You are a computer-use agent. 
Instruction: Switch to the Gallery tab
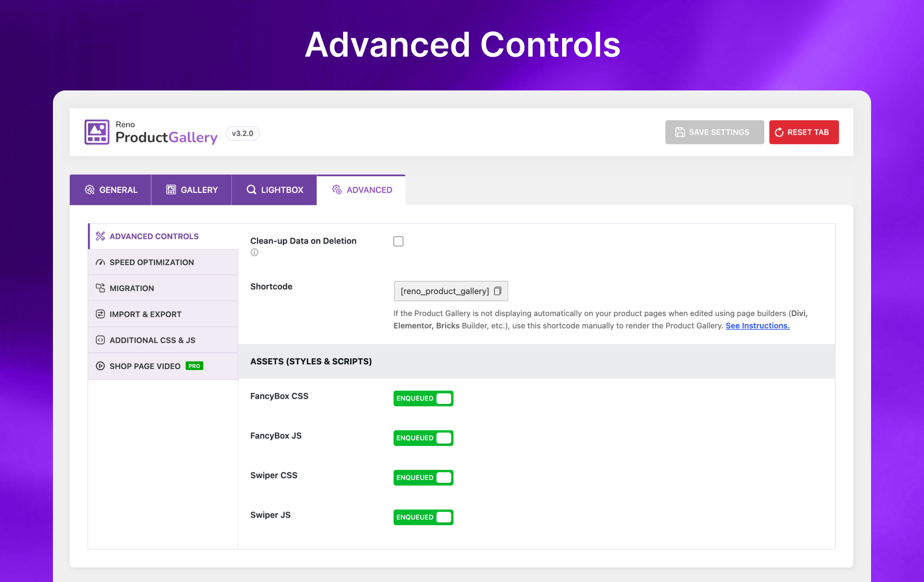point(192,190)
